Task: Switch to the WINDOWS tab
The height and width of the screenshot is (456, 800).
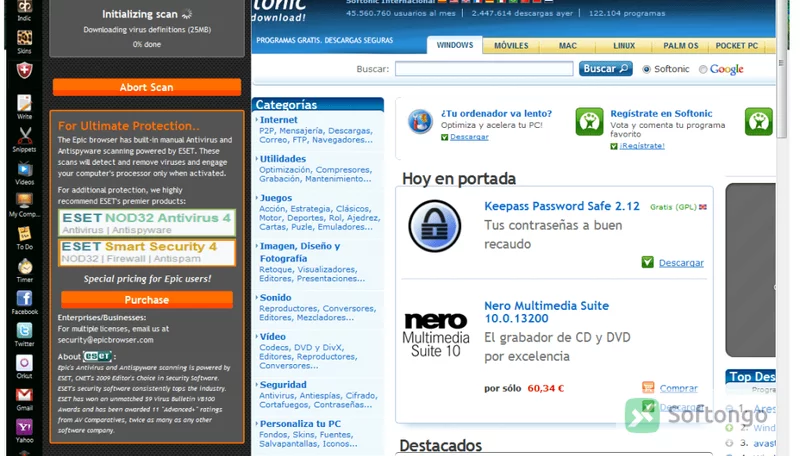Action: (x=455, y=45)
